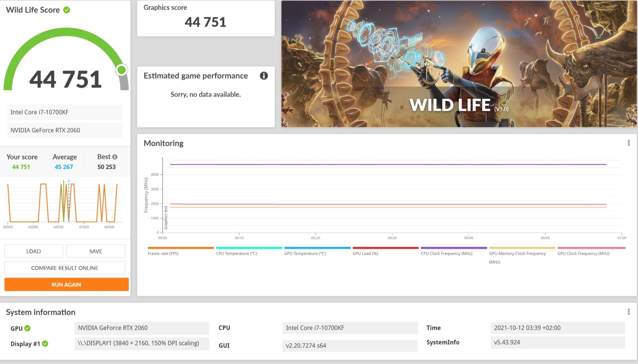Click the Intel Core i7-10700KF field under score
The height and width of the screenshot is (364, 638).
65,112
